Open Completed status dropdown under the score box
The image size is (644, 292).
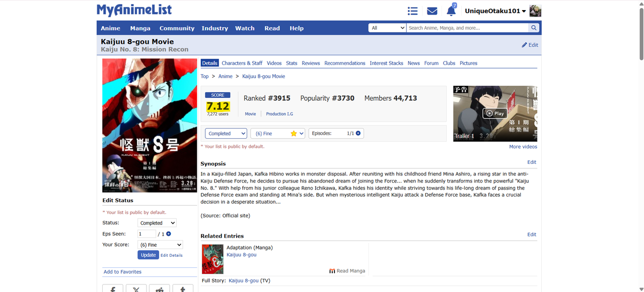point(226,133)
